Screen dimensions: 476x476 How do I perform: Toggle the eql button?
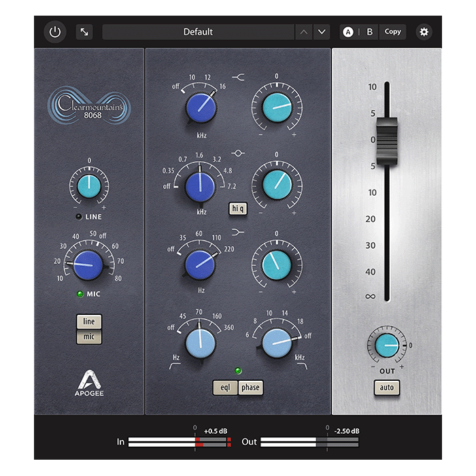pos(224,388)
